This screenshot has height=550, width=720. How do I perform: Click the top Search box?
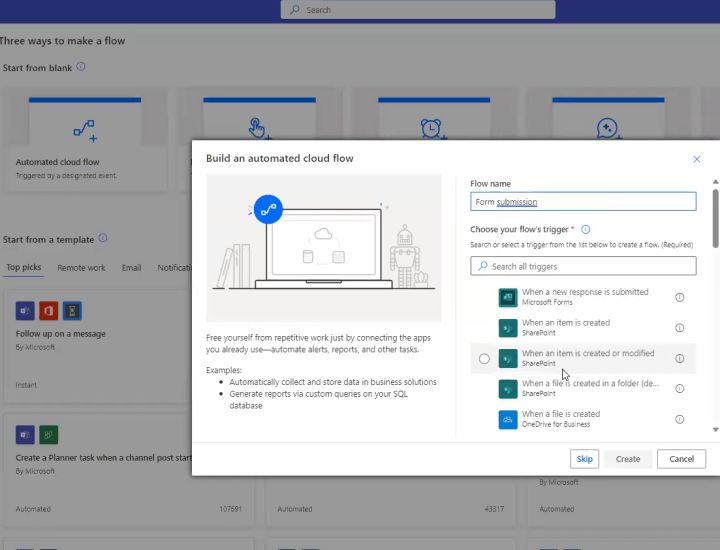click(418, 10)
